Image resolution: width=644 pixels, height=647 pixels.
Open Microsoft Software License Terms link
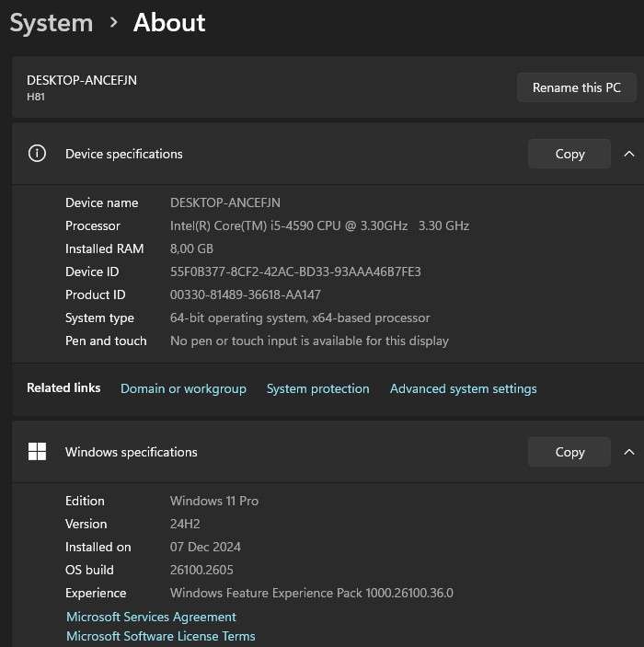point(161,636)
